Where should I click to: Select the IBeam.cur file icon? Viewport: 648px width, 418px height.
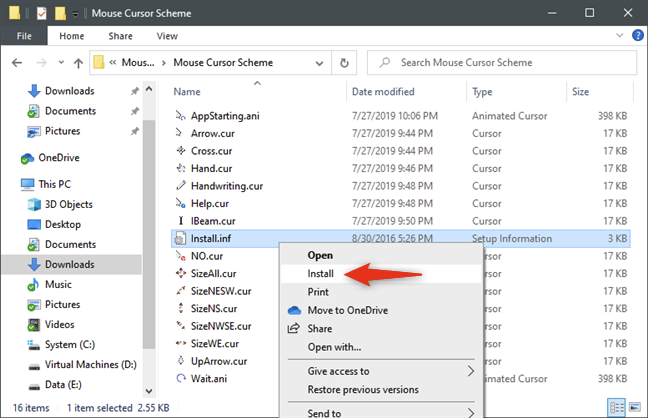tap(181, 221)
